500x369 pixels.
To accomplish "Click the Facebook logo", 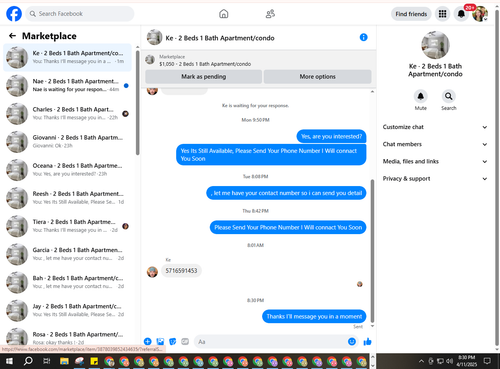I will (14, 14).
